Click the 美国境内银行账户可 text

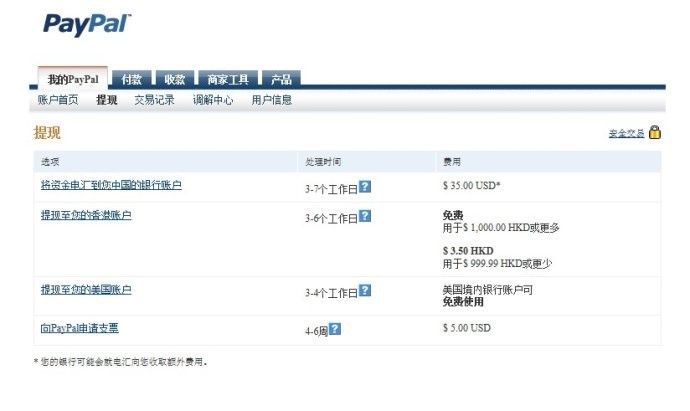488,290
